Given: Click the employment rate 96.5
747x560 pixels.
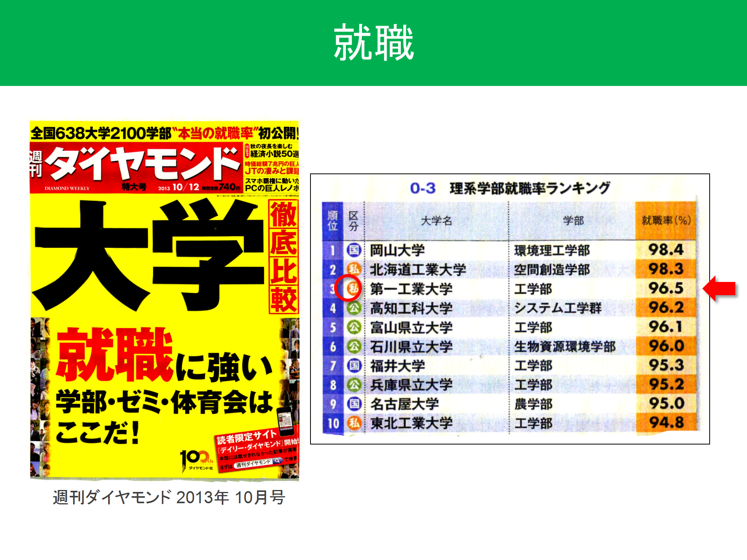Looking at the screenshot, I should point(666,288).
